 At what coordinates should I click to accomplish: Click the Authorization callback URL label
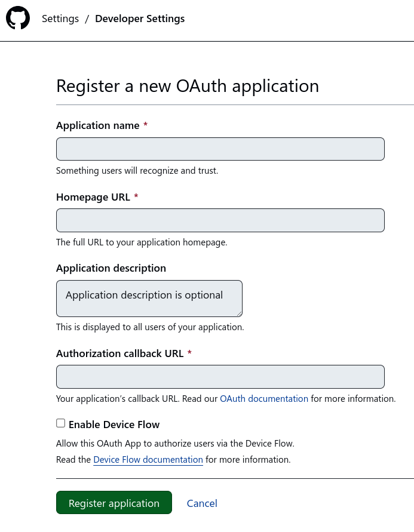(119, 353)
